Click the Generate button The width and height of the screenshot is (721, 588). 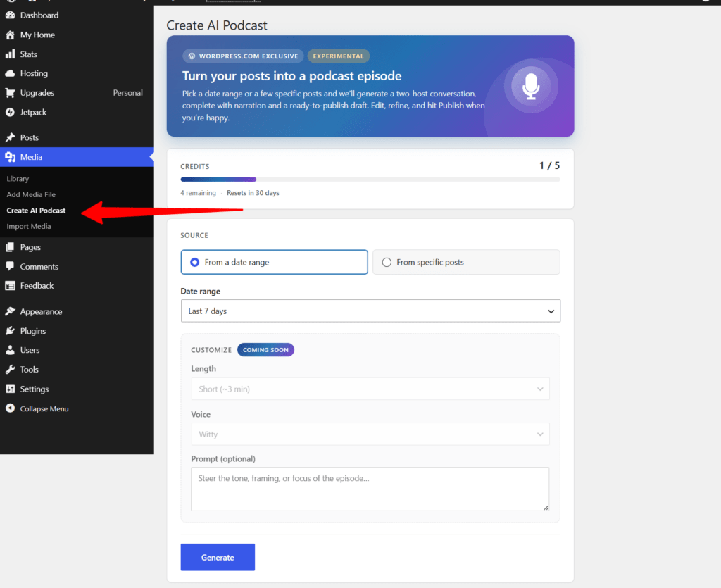click(218, 557)
